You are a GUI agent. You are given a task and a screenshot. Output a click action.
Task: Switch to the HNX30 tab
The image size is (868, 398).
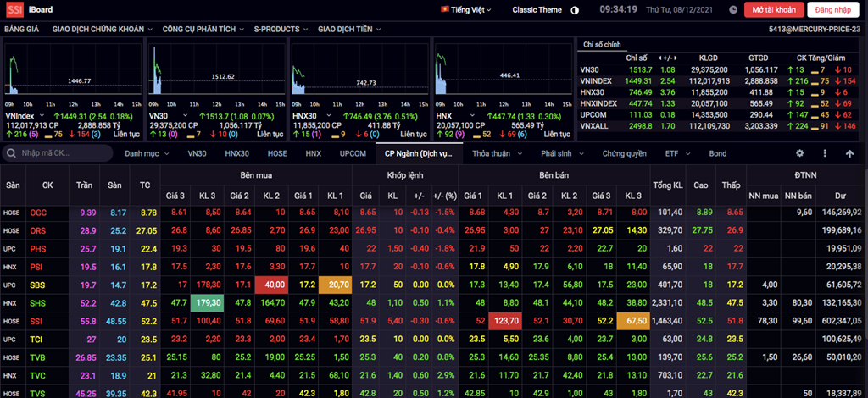coord(237,153)
